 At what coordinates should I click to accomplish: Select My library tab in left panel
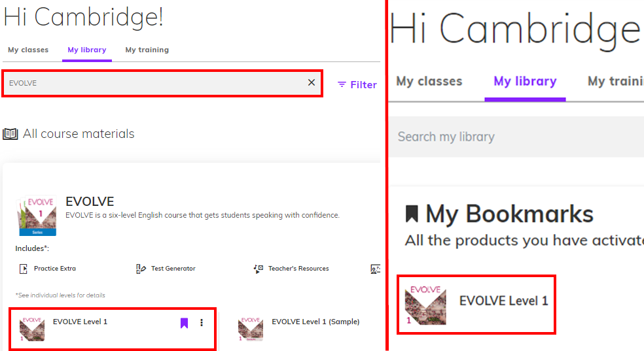[x=86, y=50]
